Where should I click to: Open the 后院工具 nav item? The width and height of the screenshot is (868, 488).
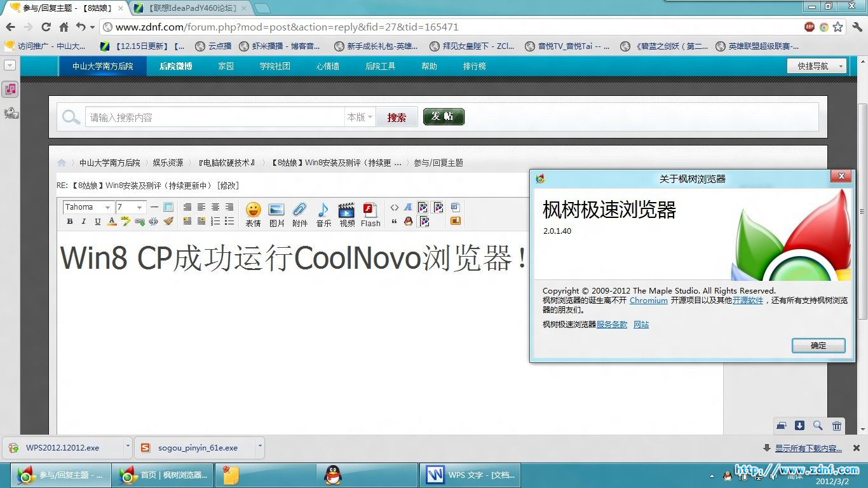coord(381,66)
